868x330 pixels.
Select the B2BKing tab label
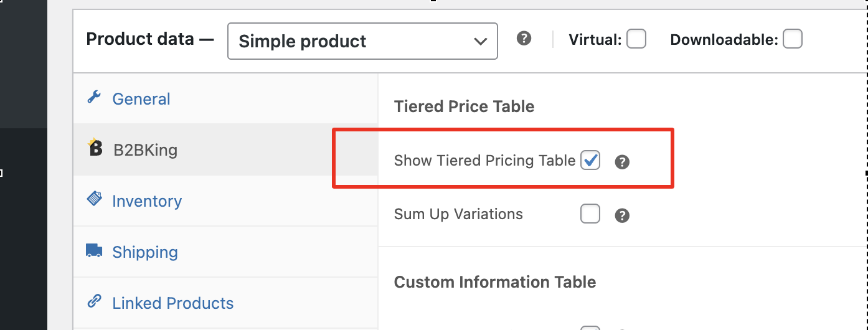145,150
